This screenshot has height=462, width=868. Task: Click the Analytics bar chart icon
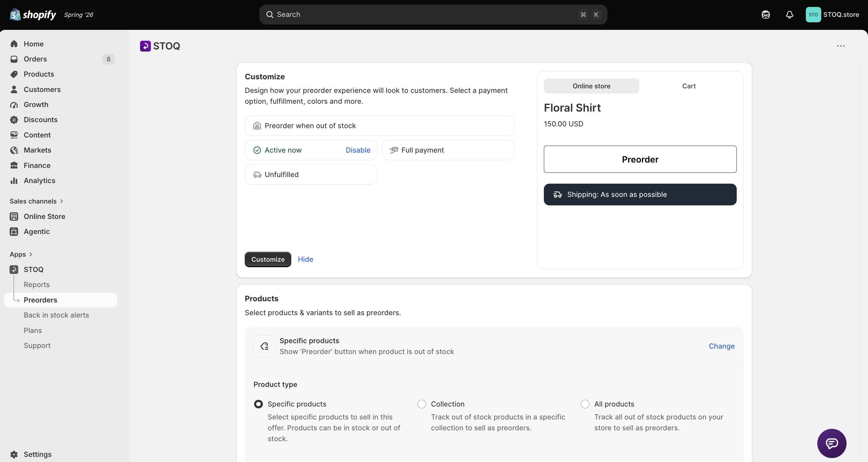14,181
